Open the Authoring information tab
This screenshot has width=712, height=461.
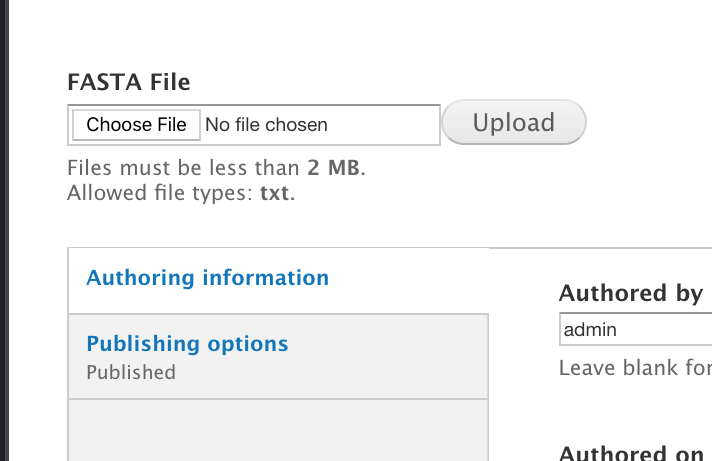pos(208,278)
